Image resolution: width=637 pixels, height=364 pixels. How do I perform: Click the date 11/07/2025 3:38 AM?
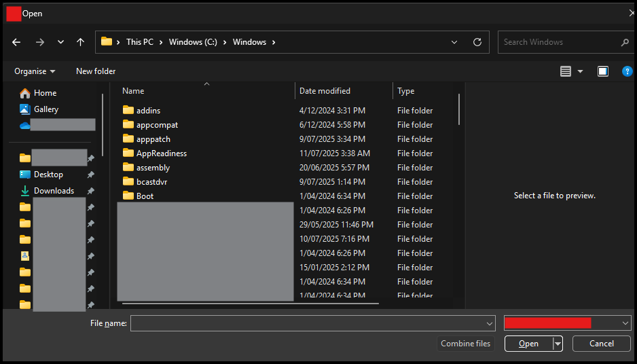(x=335, y=153)
